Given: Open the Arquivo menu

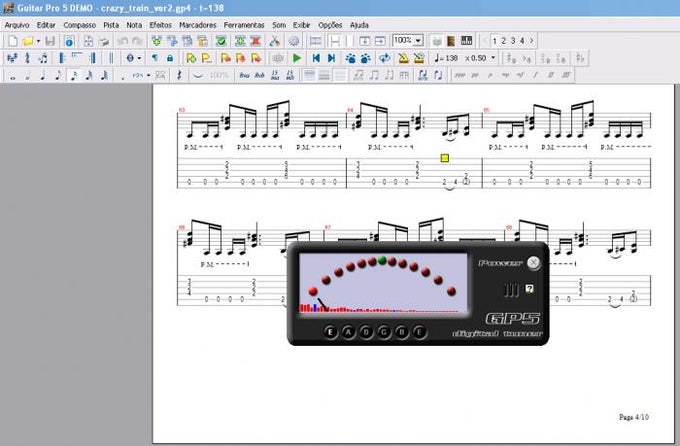Looking at the screenshot, I should tap(17, 25).
